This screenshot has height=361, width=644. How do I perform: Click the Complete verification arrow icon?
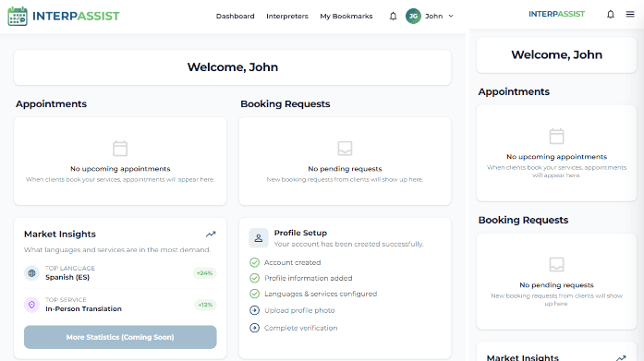click(x=255, y=328)
